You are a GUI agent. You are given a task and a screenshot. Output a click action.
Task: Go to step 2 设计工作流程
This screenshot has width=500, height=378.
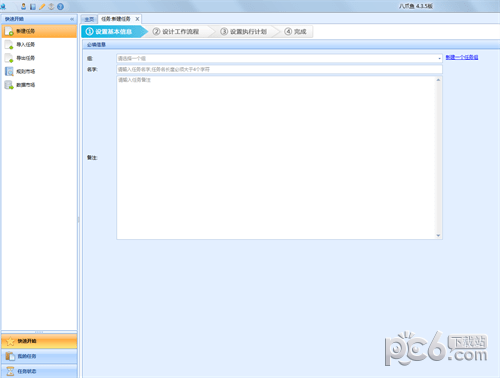coord(176,31)
